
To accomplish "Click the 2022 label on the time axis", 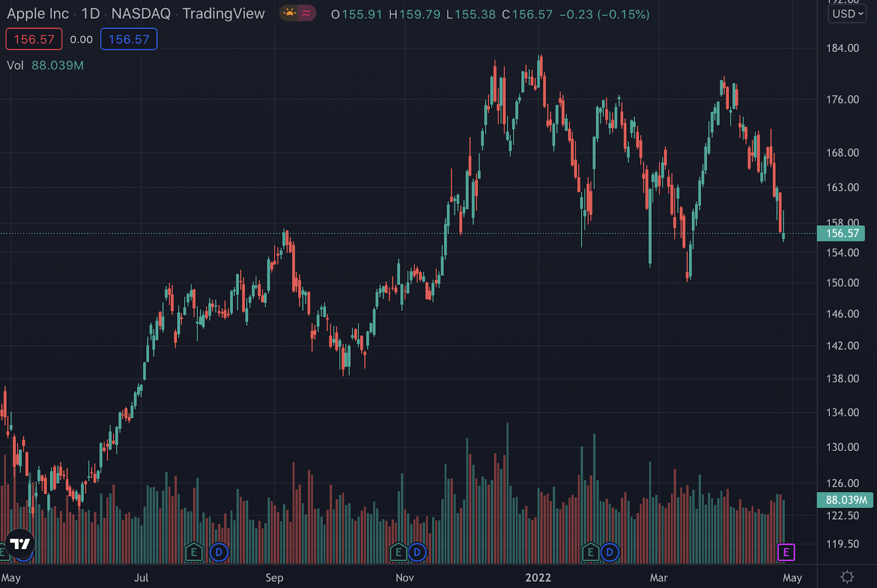I will (538, 578).
